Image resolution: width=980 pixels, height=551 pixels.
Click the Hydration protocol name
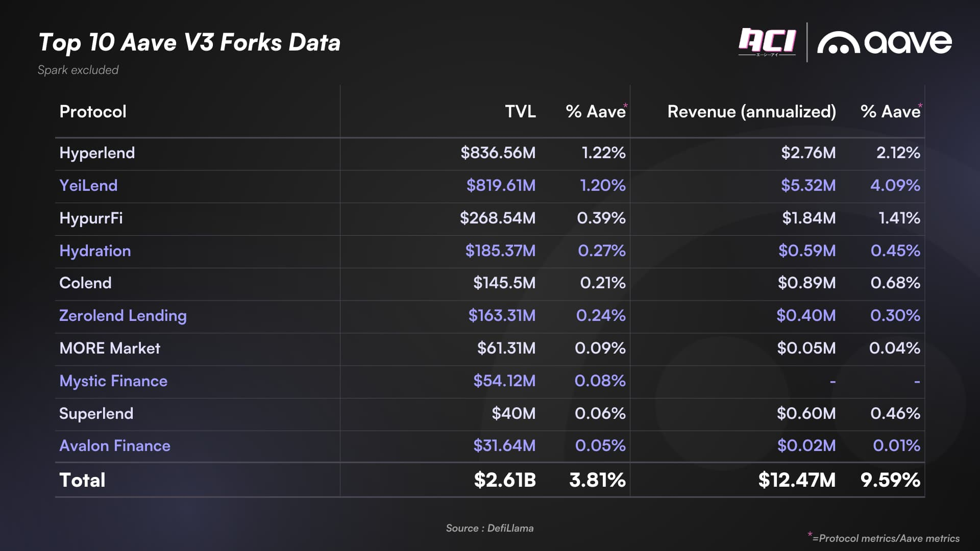pyautogui.click(x=95, y=251)
